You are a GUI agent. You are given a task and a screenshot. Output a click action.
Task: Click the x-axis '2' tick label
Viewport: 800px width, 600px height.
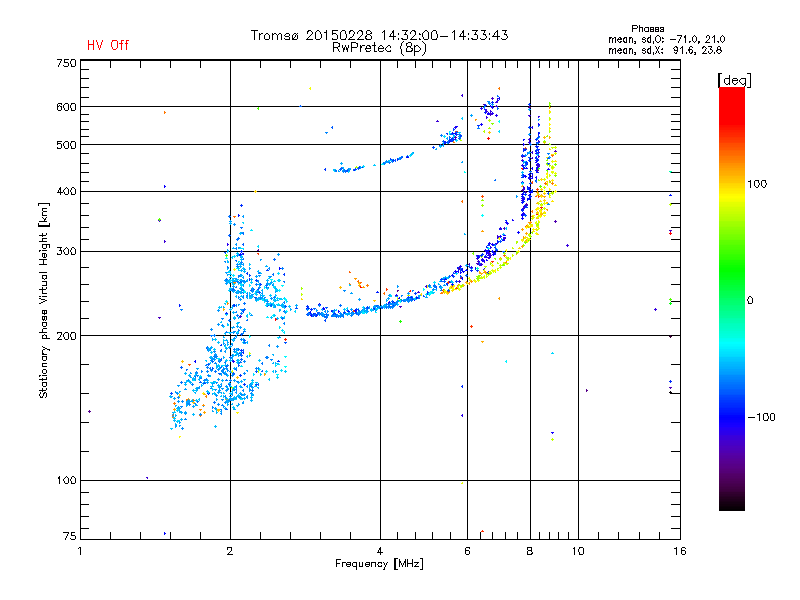coord(230,551)
